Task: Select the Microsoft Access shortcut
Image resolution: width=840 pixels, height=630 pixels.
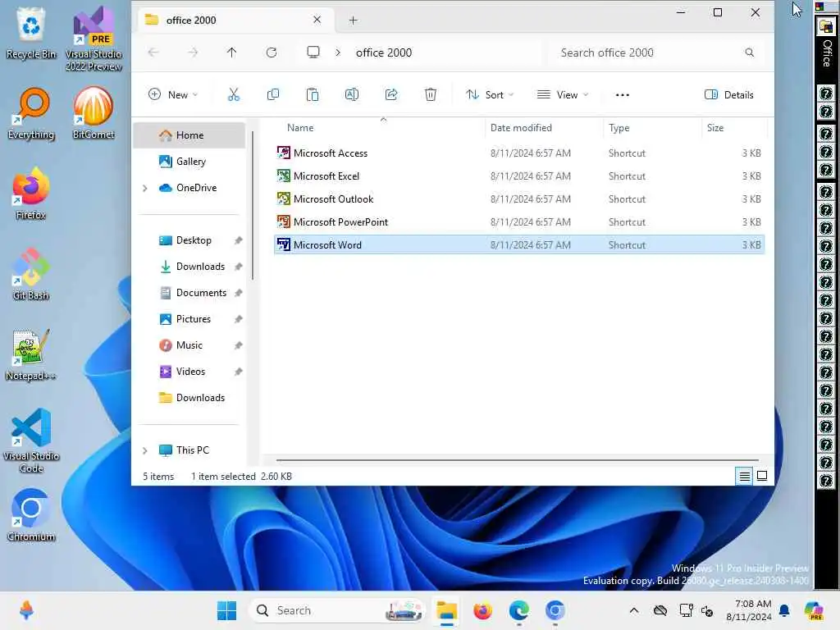Action: [518, 153]
